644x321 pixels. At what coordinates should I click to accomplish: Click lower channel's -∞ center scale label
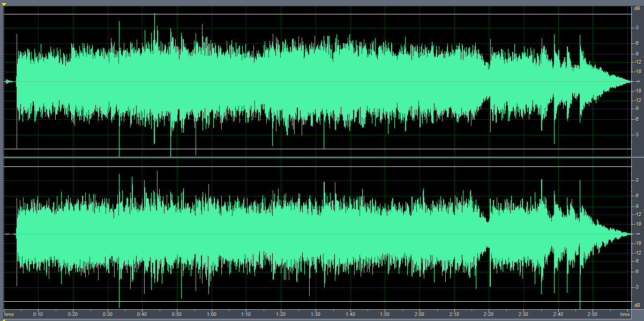click(x=638, y=234)
